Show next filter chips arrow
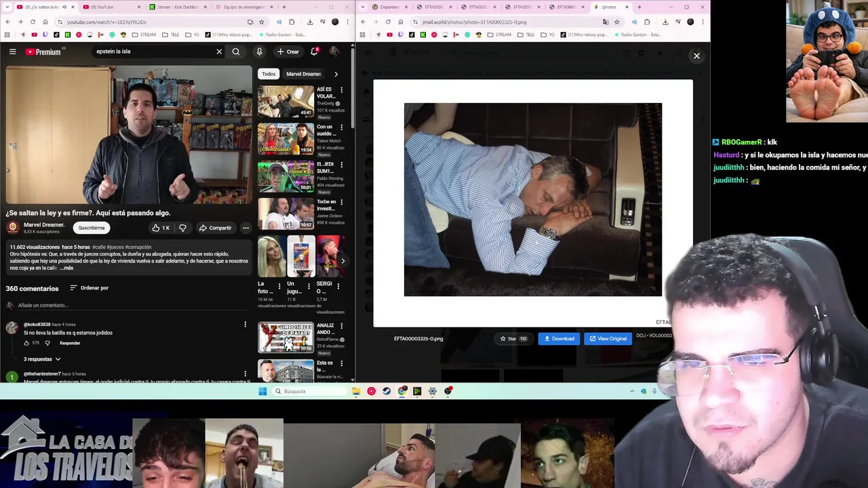 (x=336, y=74)
